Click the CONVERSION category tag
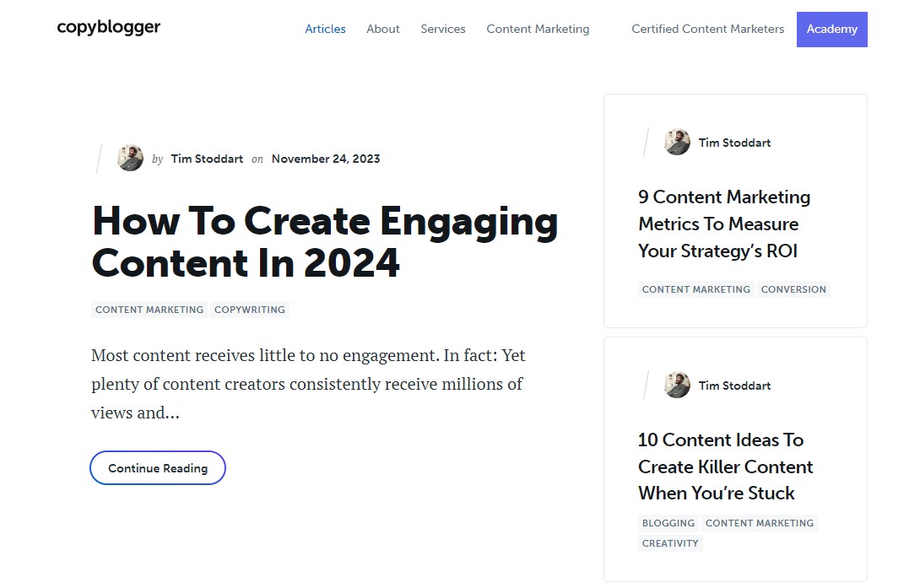920x588 pixels. pos(793,289)
